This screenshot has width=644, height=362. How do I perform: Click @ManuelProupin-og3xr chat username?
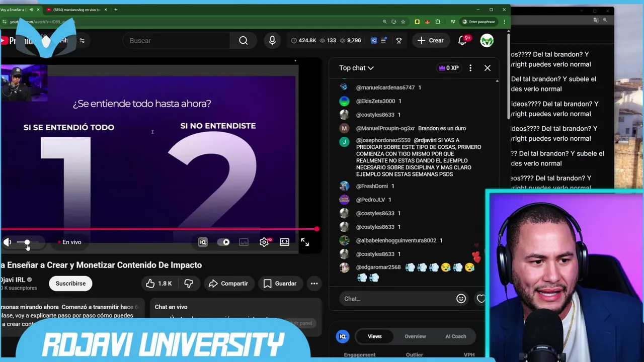pos(385,128)
